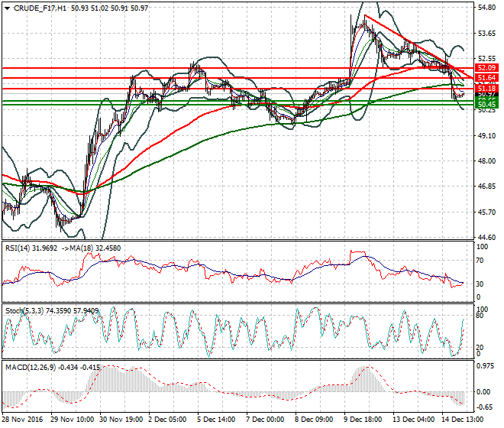504x428 pixels.
Task: Click the Stochastic scale level 80
Action: (x=480, y=316)
